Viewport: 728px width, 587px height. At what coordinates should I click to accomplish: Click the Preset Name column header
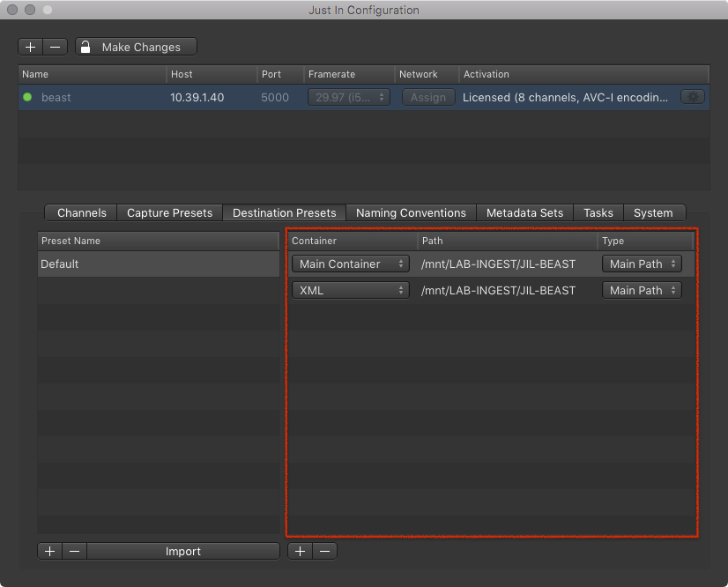pos(159,241)
